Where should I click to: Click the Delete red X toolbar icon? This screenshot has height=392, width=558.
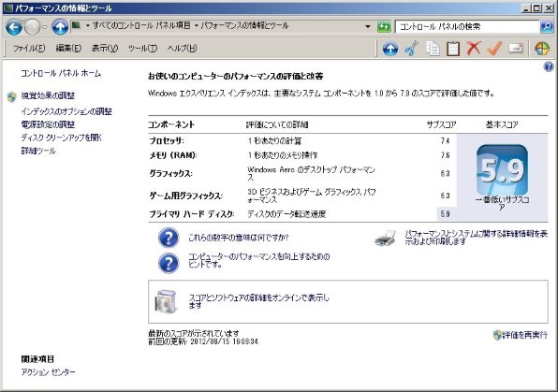(474, 48)
